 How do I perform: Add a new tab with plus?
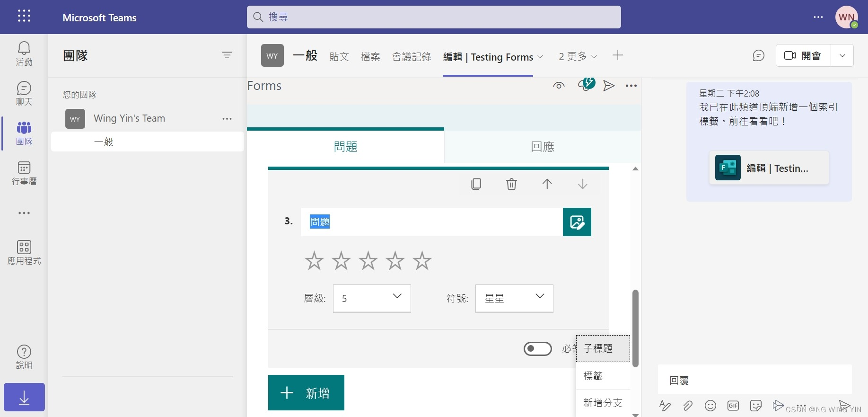pyautogui.click(x=618, y=55)
